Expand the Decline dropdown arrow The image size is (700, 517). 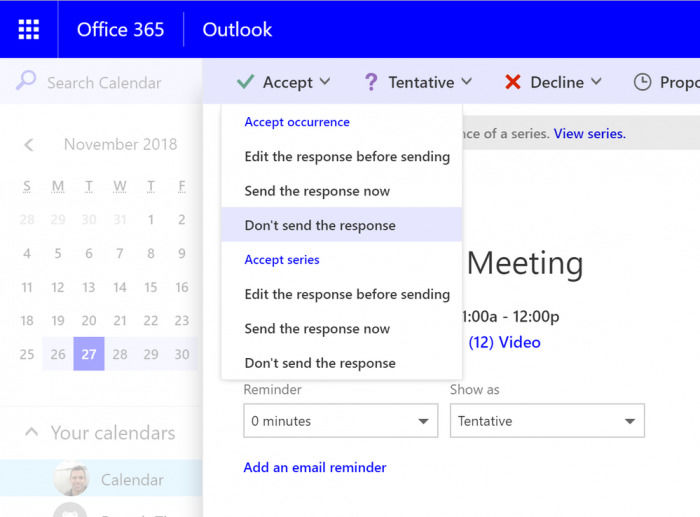tap(596, 82)
